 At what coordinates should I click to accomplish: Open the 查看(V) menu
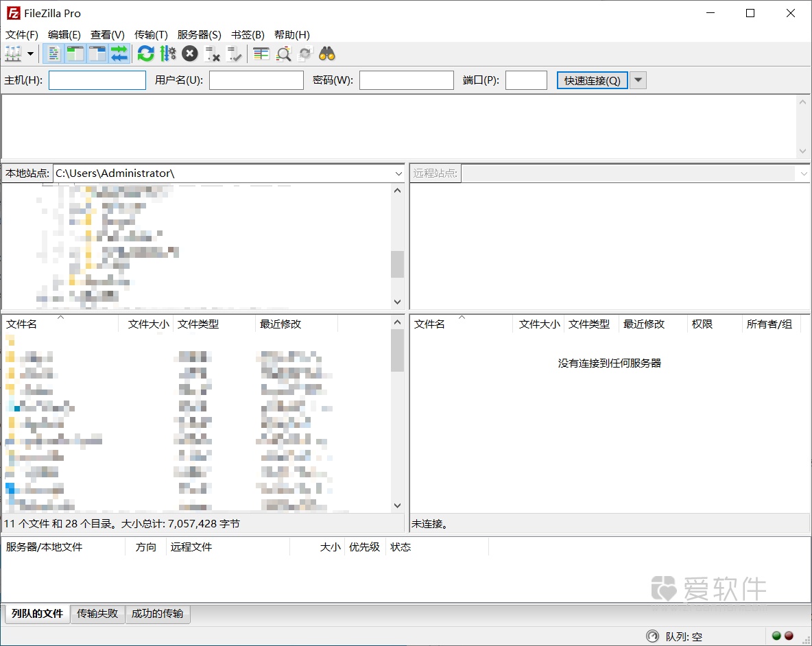(107, 35)
